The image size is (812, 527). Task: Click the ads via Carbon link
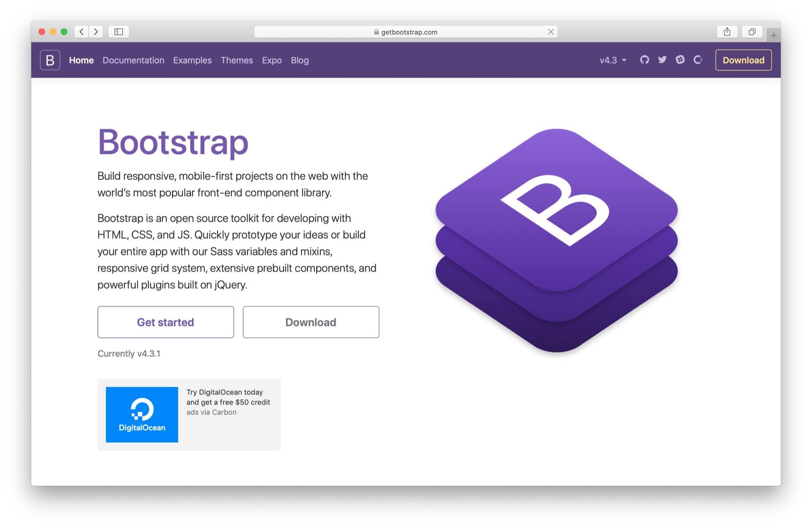tap(211, 412)
